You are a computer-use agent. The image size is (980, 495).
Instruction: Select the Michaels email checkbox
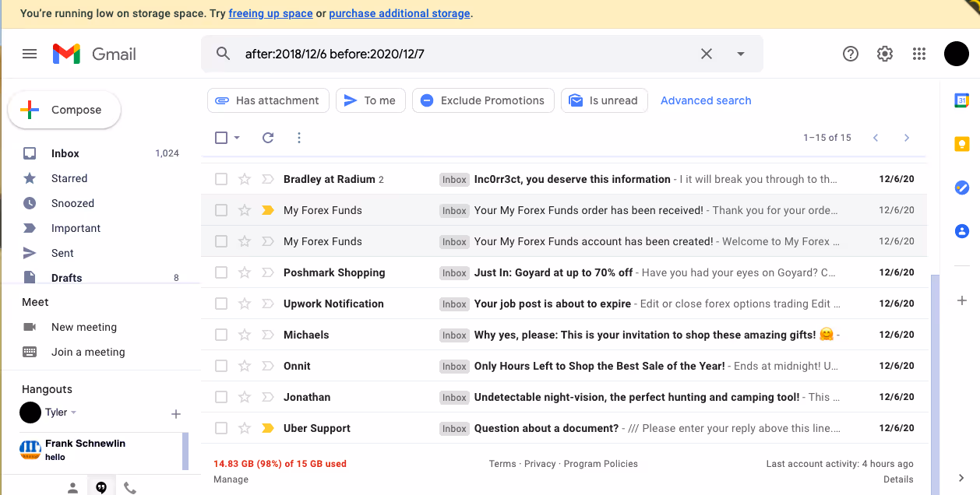221,335
